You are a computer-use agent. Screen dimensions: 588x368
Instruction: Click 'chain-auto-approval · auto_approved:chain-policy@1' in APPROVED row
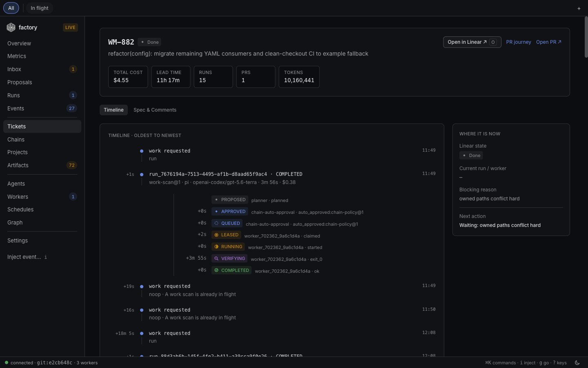(x=307, y=212)
